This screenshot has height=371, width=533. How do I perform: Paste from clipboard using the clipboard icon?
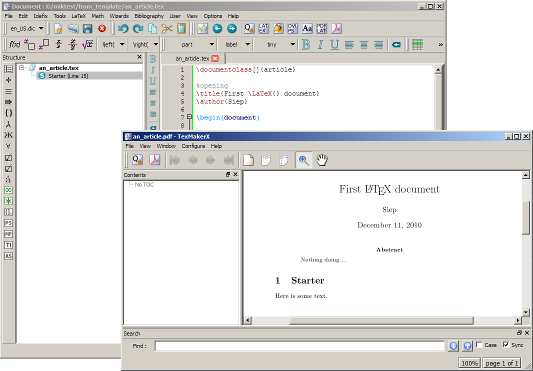(182, 29)
